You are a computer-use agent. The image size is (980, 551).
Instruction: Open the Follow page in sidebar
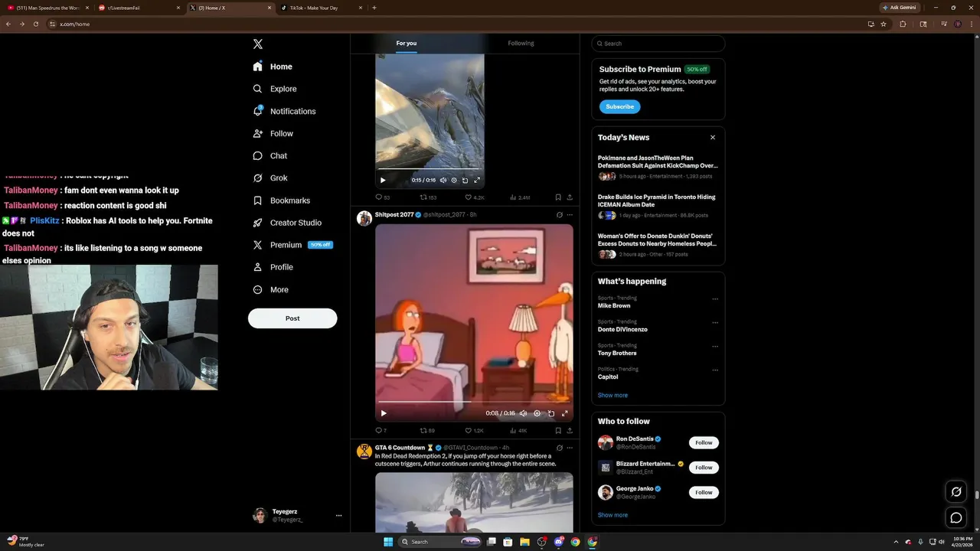click(x=273, y=133)
